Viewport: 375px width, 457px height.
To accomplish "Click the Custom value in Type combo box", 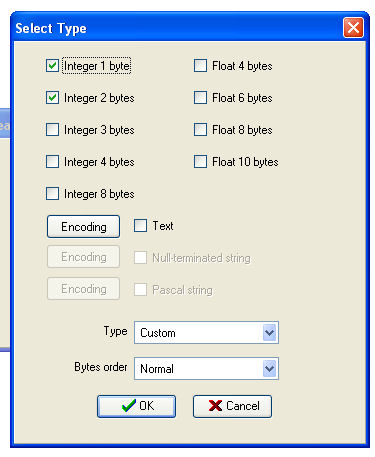I will tap(158, 333).
